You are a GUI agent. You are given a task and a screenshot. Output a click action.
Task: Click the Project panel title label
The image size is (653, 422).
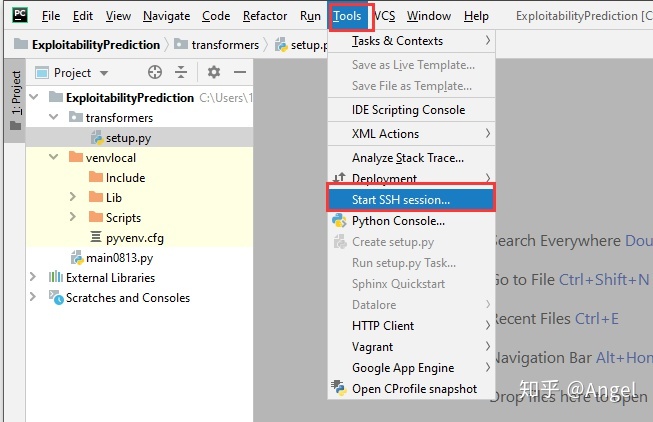coord(72,73)
